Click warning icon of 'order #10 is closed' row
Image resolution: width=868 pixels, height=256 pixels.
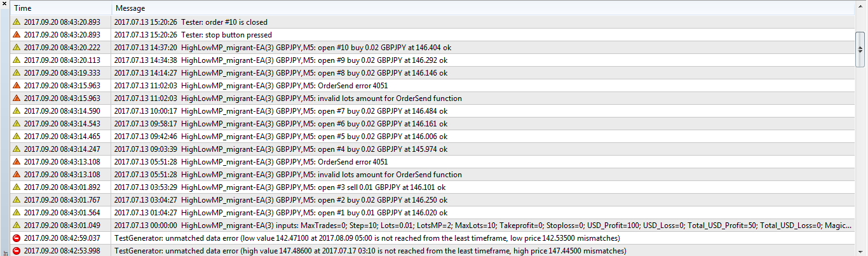tap(17, 22)
